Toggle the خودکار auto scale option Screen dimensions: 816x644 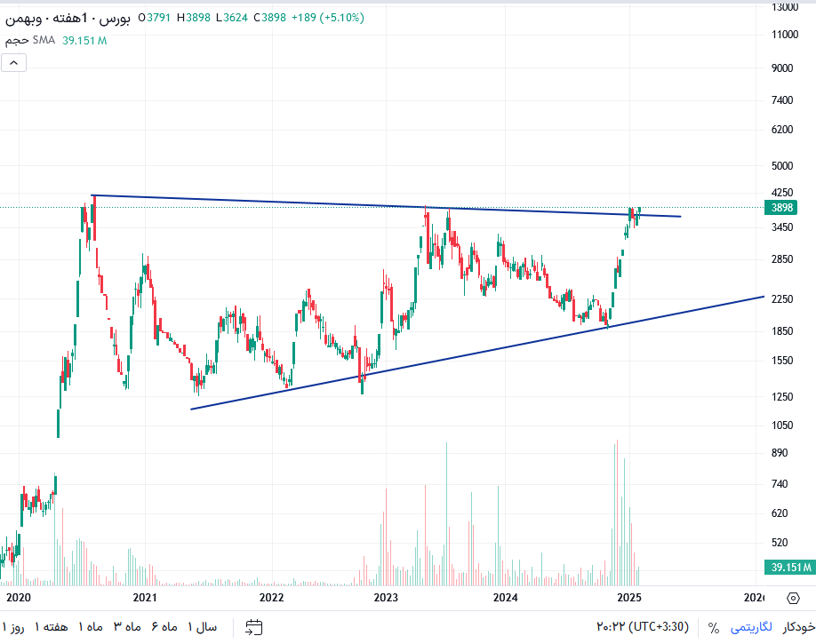pos(799,627)
